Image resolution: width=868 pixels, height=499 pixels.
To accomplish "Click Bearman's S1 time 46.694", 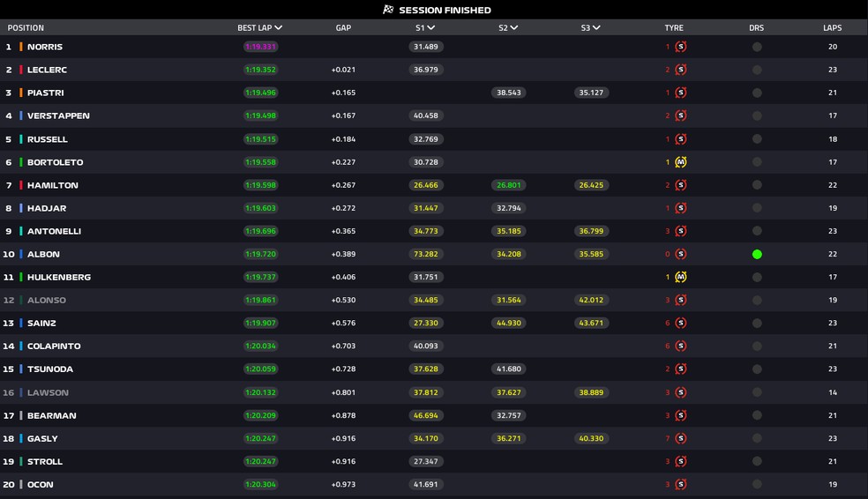I will point(426,415).
